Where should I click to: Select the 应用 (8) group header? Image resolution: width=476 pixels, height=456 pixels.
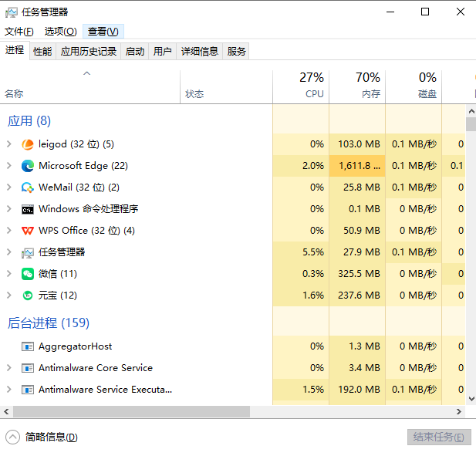(x=29, y=121)
